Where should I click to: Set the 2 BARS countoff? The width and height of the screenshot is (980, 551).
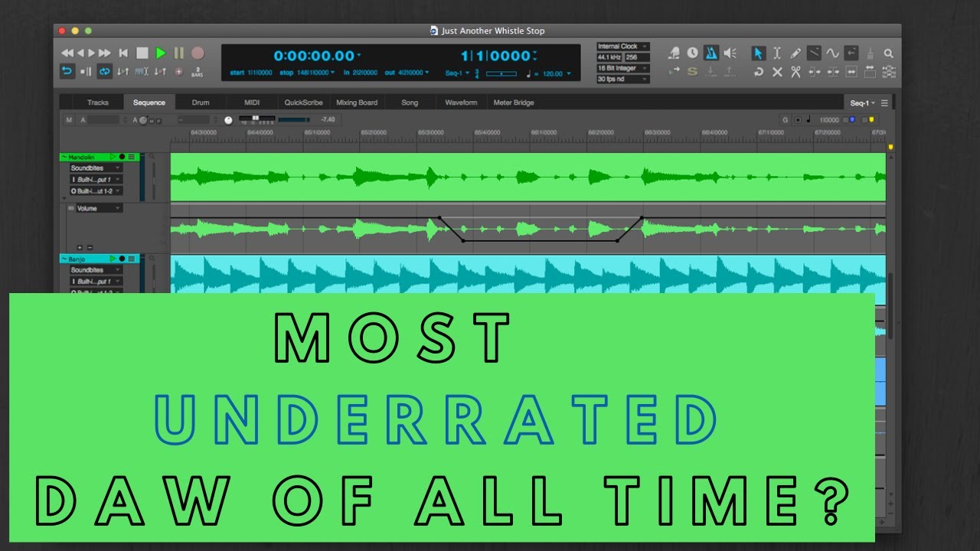point(198,71)
